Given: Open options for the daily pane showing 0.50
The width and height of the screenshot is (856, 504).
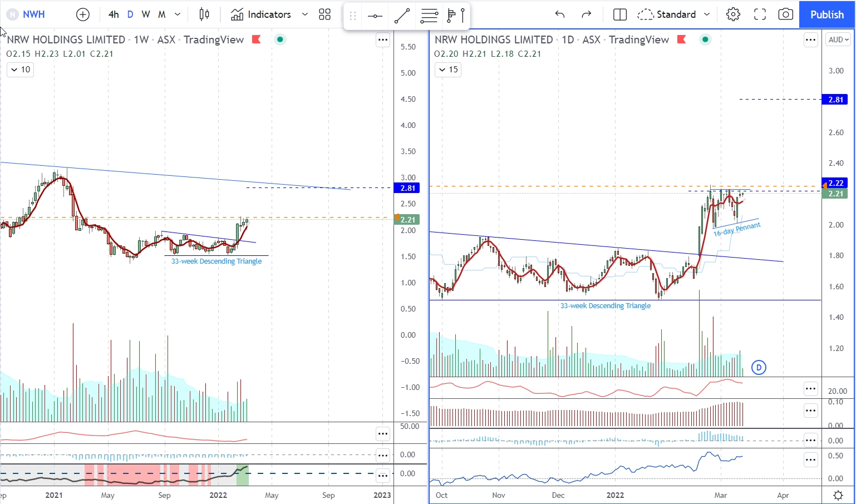Looking at the screenshot, I should (x=810, y=460).
